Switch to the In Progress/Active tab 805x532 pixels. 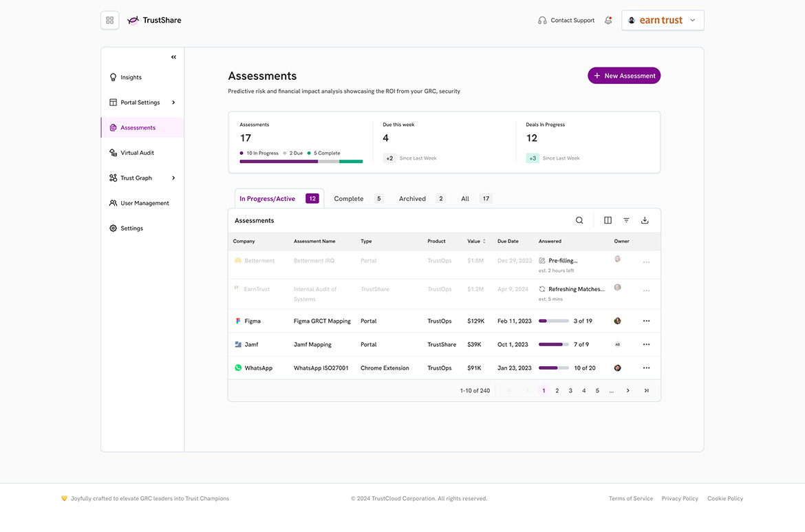coord(279,199)
